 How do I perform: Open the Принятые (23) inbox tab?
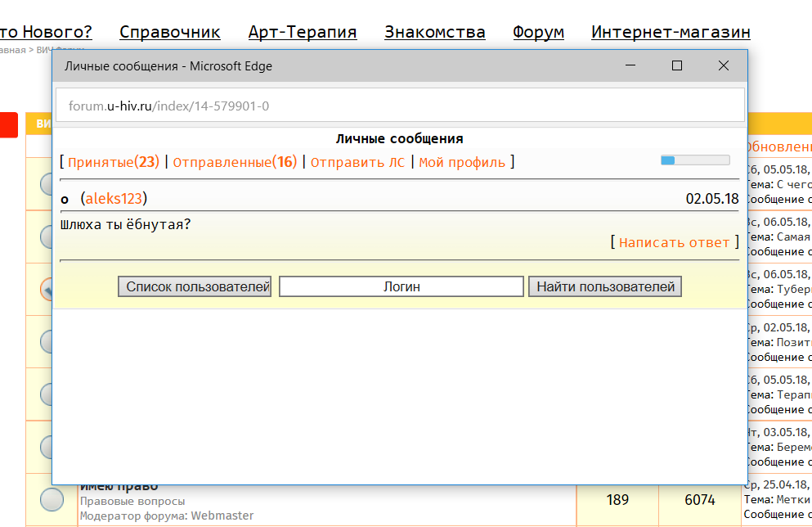coord(113,162)
